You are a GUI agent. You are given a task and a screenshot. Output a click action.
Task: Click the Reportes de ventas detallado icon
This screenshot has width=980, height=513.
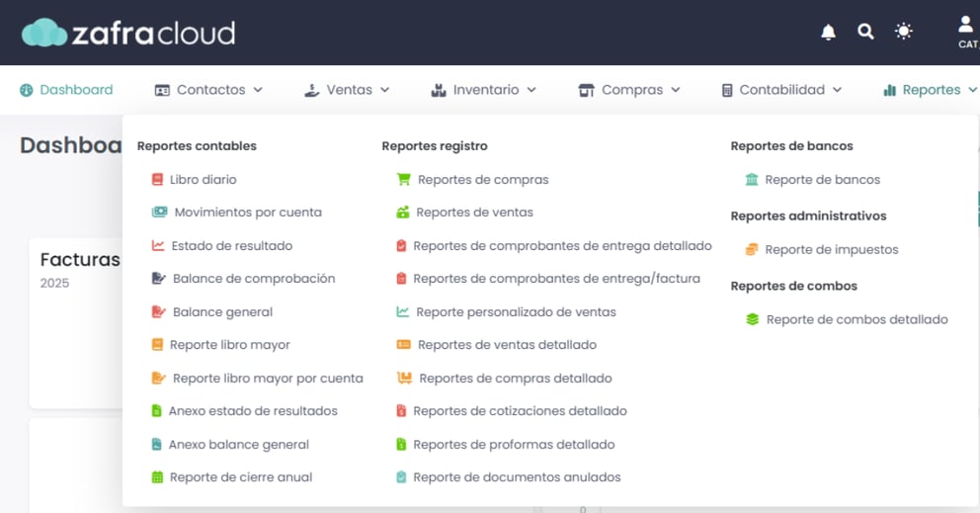[404, 345]
